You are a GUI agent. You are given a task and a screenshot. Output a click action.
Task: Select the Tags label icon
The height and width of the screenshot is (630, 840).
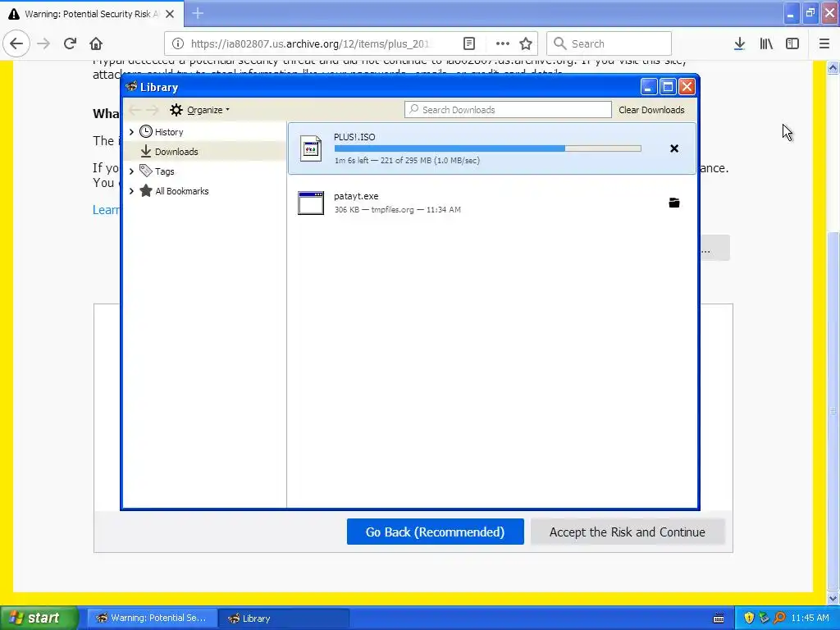(x=146, y=171)
